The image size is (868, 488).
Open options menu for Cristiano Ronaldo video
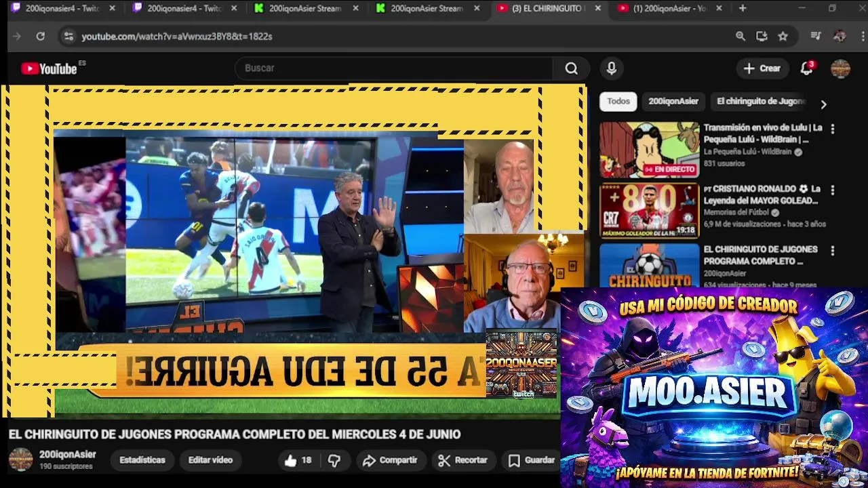(x=832, y=190)
